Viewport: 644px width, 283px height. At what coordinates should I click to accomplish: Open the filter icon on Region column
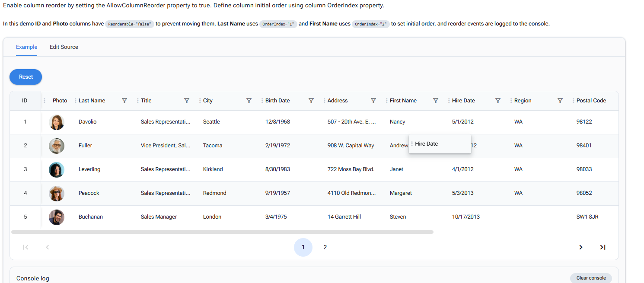point(560,101)
